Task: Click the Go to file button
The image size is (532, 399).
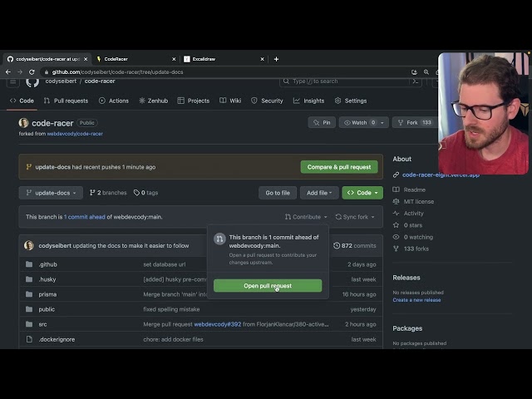Action: tap(278, 193)
